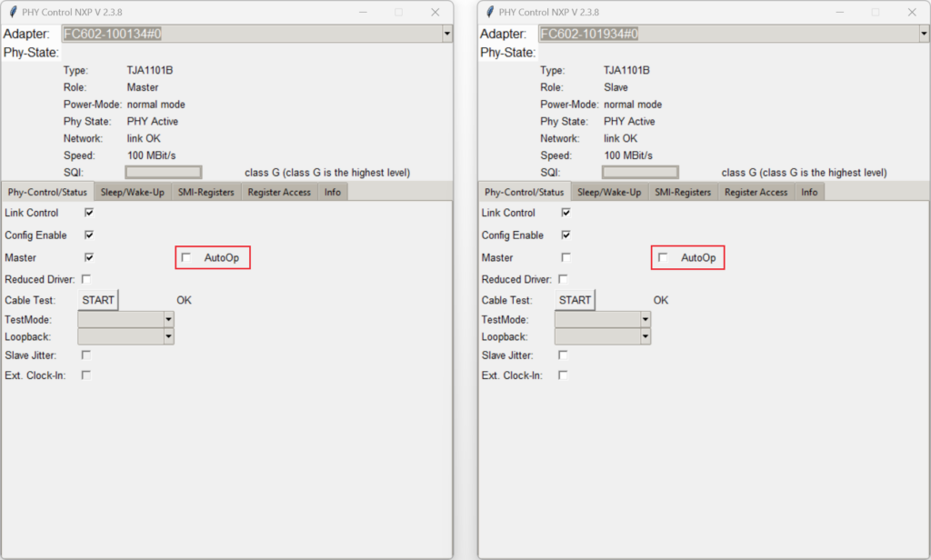Click Speed value 100 MBit/s in right window
The width and height of the screenshot is (931, 560).
(628, 155)
